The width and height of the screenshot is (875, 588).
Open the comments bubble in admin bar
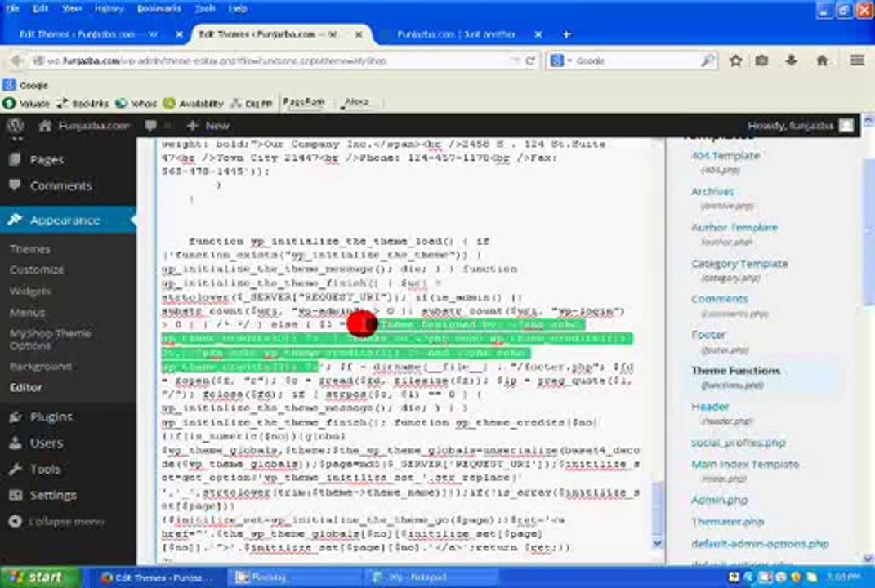150,126
